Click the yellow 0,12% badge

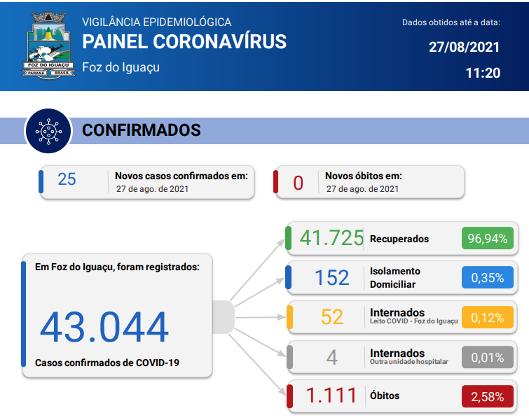point(488,317)
